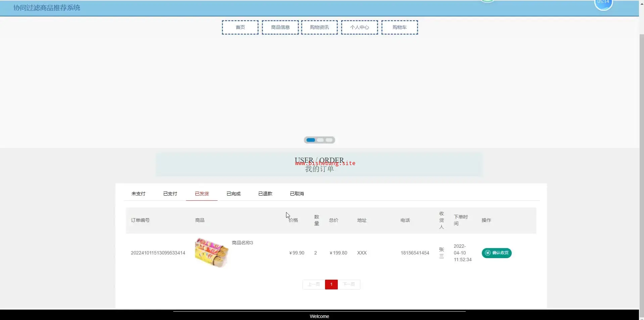Switch to the 已退款 orders tab
The height and width of the screenshot is (320, 644).
pyautogui.click(x=265, y=194)
